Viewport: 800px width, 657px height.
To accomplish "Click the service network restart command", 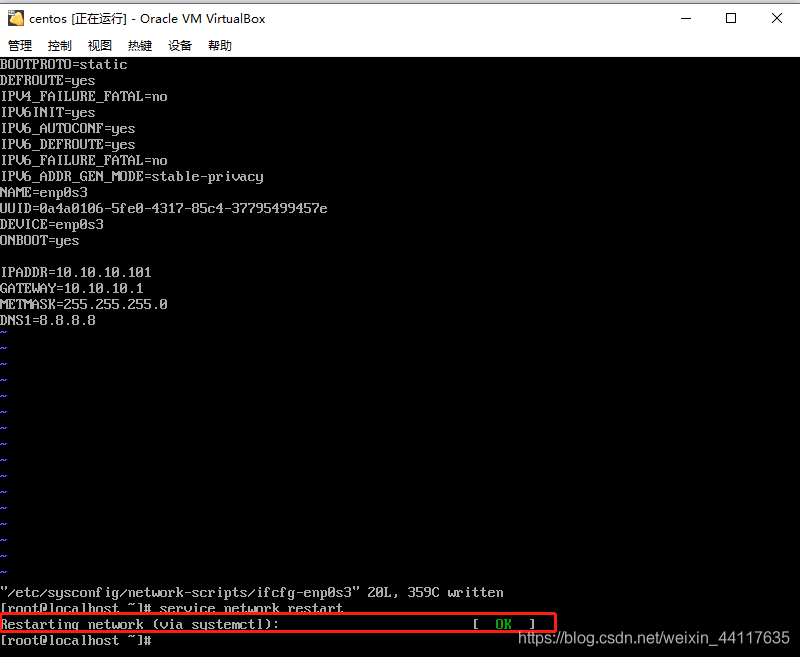I will tap(251, 608).
